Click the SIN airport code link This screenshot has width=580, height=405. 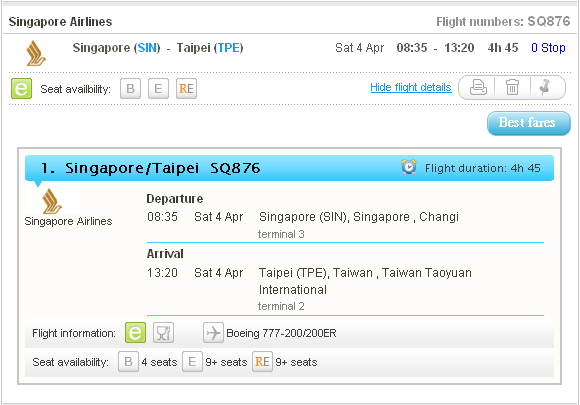[147, 48]
